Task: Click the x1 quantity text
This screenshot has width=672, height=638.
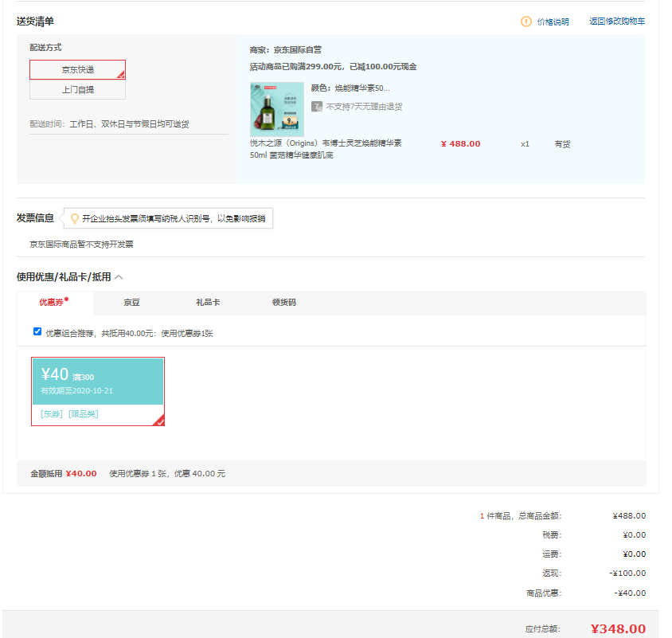Action: [525, 144]
